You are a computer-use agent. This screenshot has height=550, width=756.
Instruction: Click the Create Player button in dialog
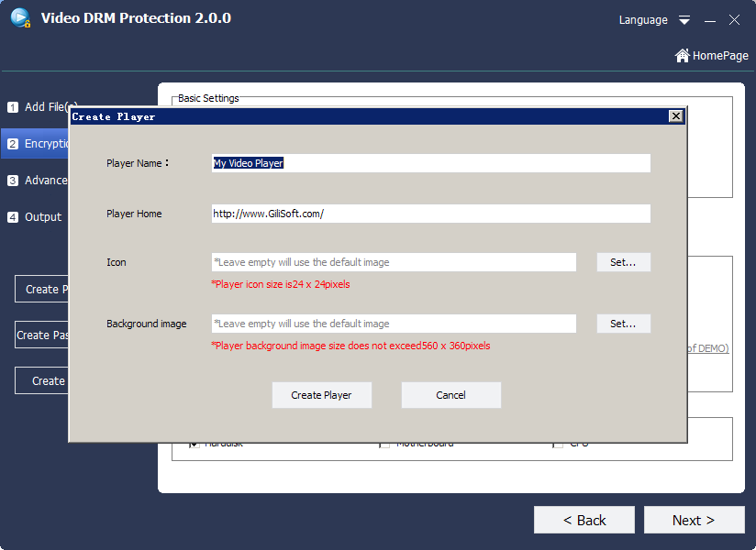coord(322,395)
